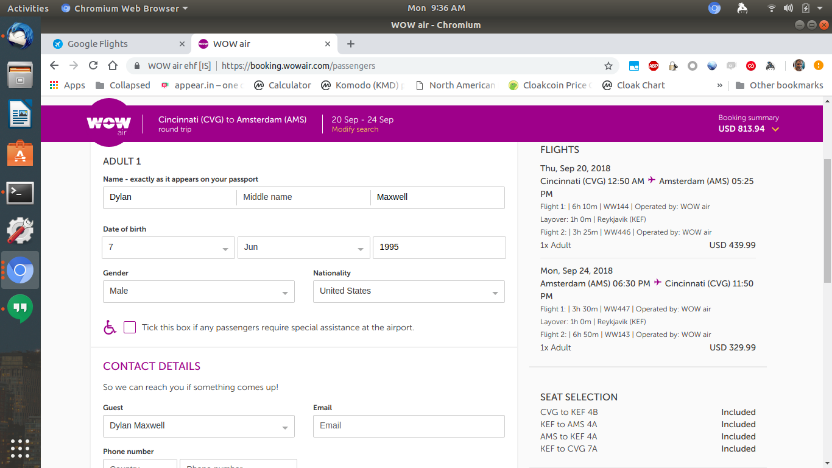This screenshot has height=468, width=832.
Task: Go to the browser home page
Action: pos(112,65)
